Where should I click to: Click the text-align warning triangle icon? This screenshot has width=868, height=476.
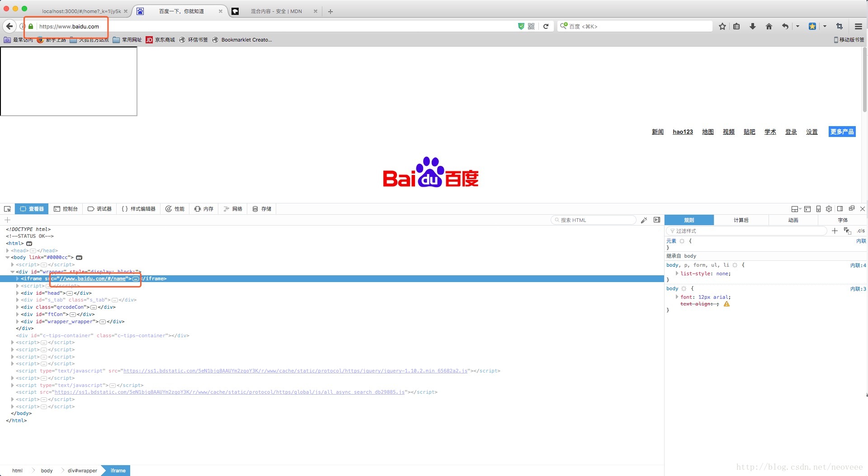coord(726,304)
